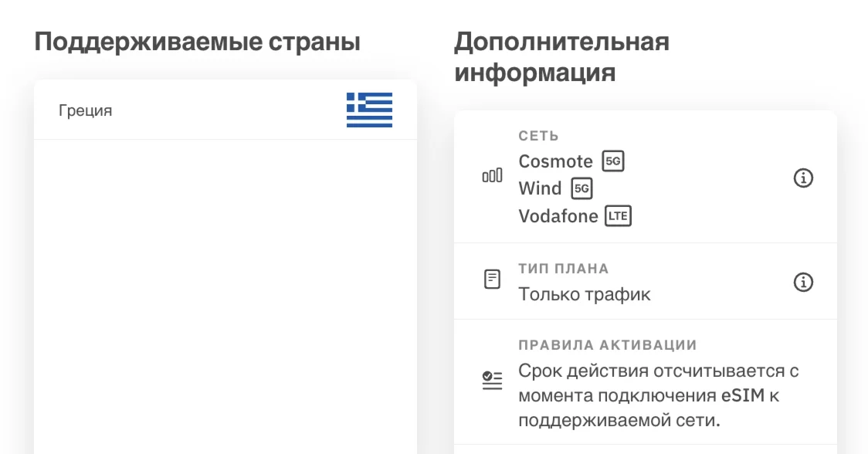The height and width of the screenshot is (454, 868).
Task: Click the Дополнительная информация heading
Action: point(561,57)
